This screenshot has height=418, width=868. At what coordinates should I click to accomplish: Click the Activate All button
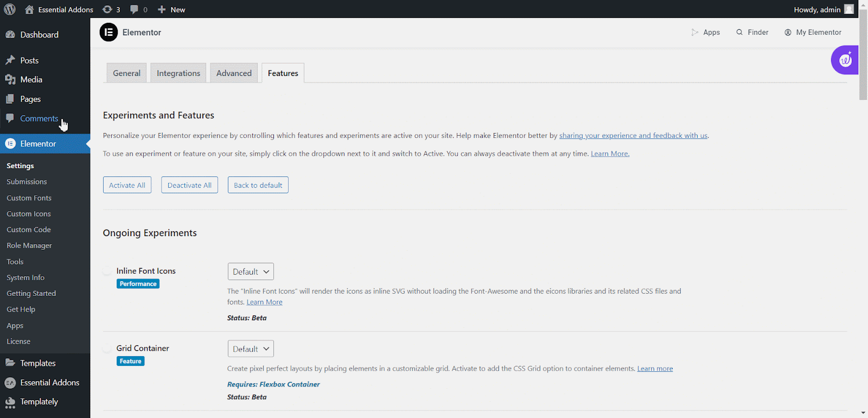tap(127, 185)
